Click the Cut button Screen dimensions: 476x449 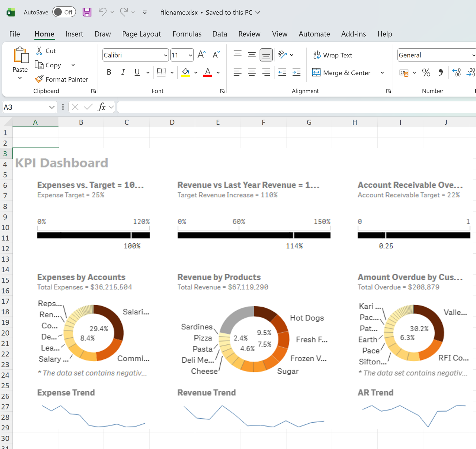46,51
